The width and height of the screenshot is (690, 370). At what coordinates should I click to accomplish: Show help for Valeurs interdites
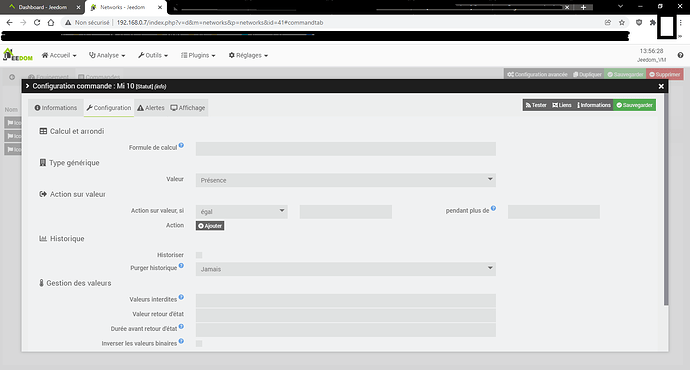(181, 297)
